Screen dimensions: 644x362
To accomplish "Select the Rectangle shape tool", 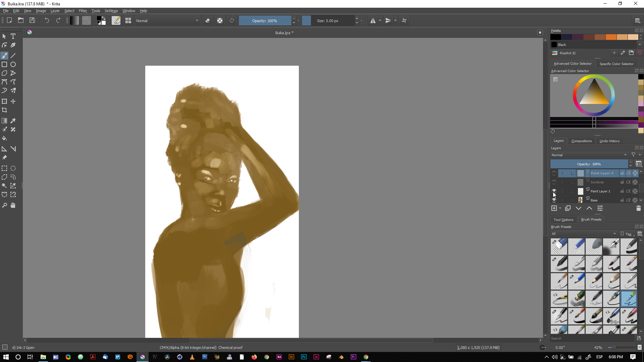I will pyautogui.click(x=4, y=64).
